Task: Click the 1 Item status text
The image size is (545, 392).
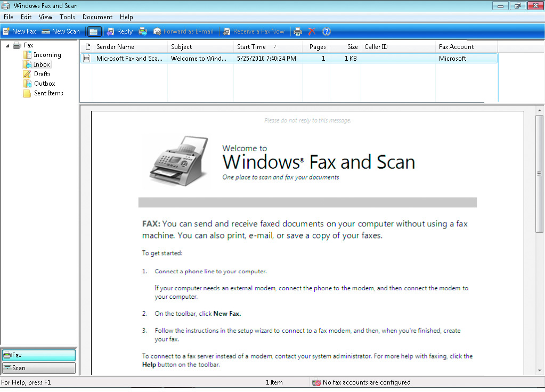Action: coord(274,382)
